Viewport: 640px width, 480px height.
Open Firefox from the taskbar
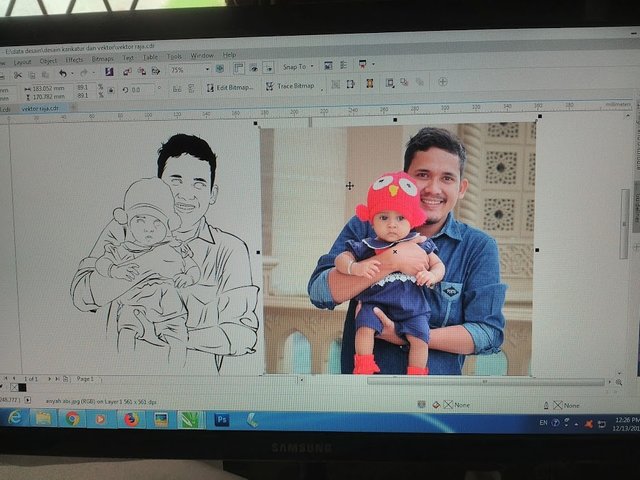point(131,420)
